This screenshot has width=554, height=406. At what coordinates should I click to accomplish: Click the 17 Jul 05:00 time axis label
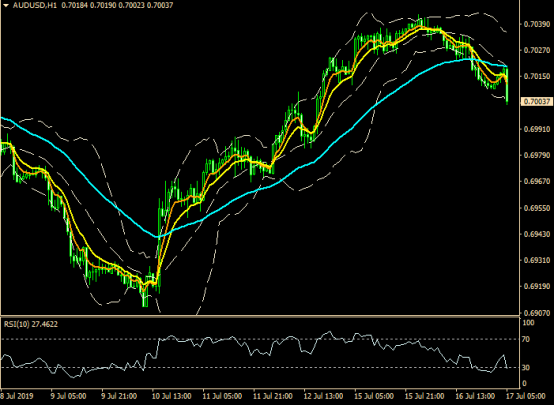(x=525, y=396)
